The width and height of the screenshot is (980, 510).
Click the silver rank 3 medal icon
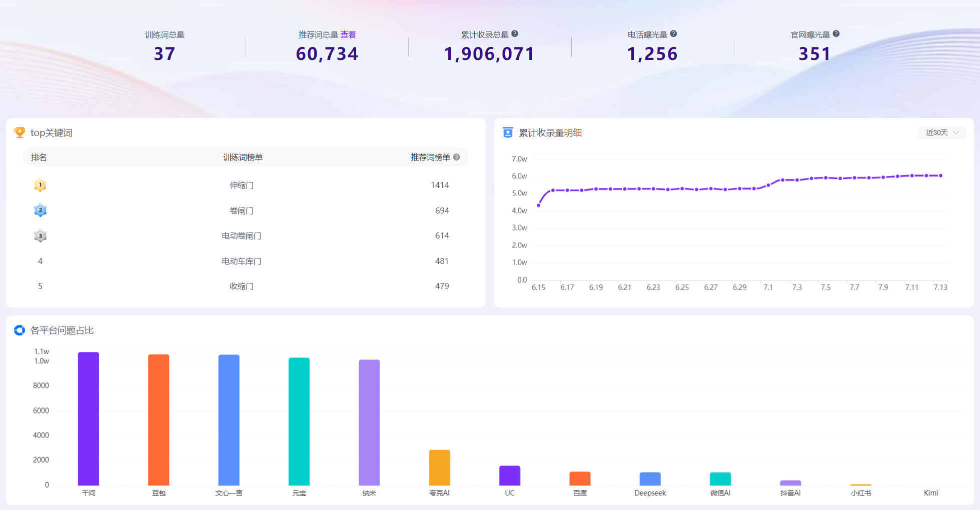point(40,235)
